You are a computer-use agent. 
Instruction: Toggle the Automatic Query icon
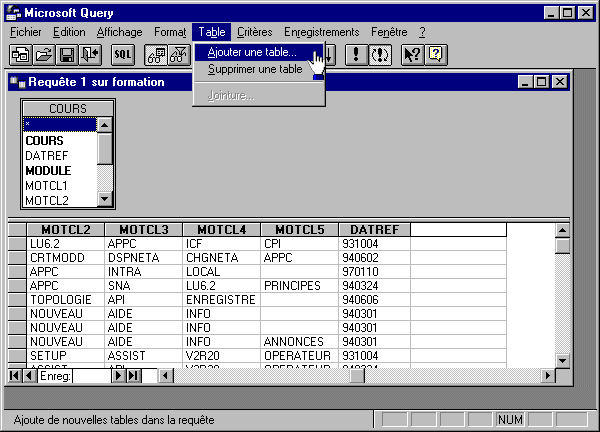pos(380,55)
